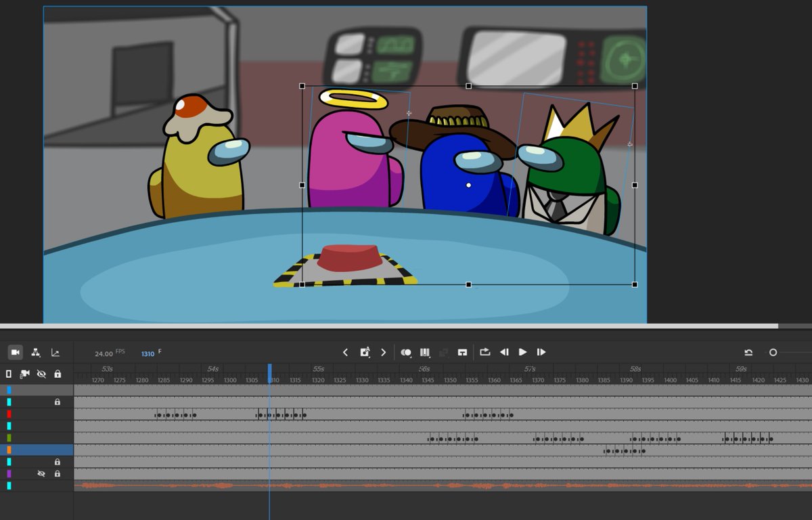The height and width of the screenshot is (520, 812).
Task: Unlock the purple layer via its padlock
Action: click(x=58, y=474)
